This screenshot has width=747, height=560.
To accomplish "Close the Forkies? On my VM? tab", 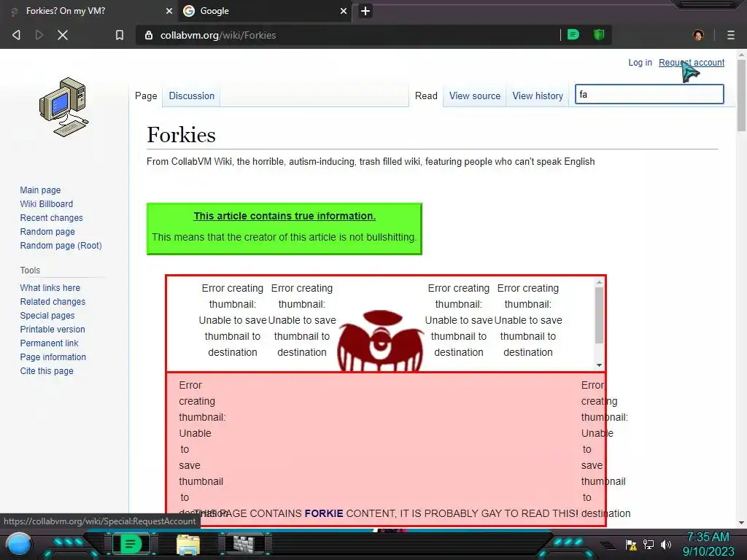I will coord(169,11).
